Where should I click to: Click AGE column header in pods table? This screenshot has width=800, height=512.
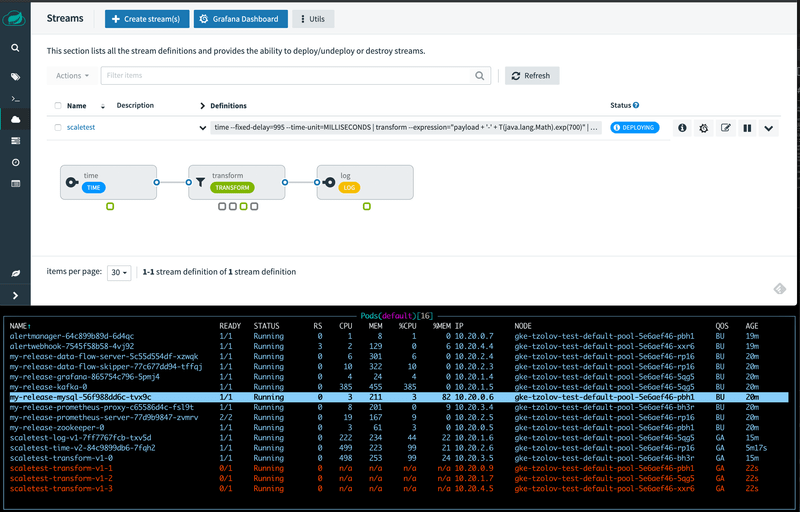click(752, 326)
